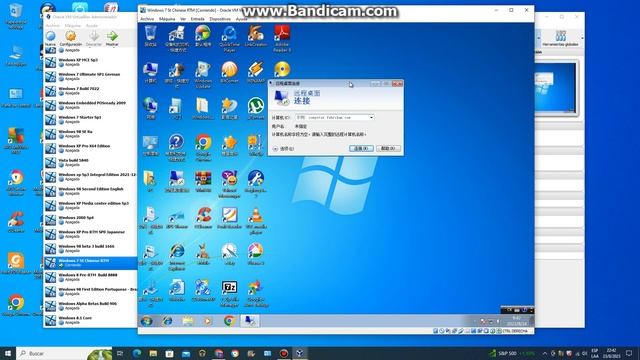The height and width of the screenshot is (360, 640).
Task: Open the Ayuda menu of the VM window
Action: coord(242,19)
